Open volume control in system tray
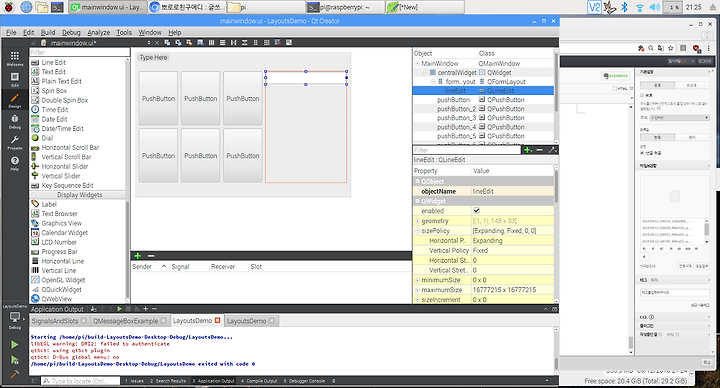The width and height of the screenshot is (720, 388). tap(655, 7)
